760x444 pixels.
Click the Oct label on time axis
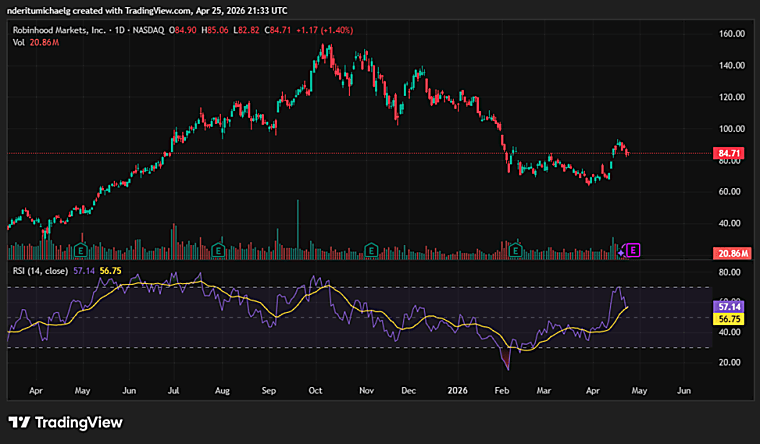point(315,391)
